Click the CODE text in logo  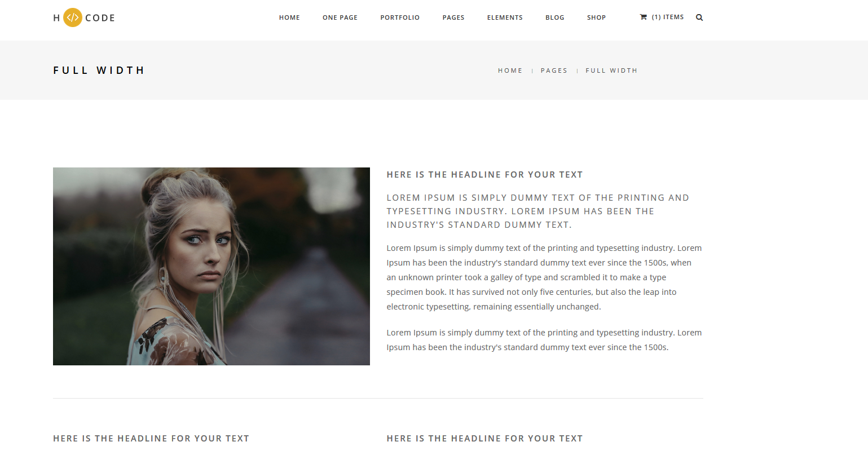coord(100,18)
